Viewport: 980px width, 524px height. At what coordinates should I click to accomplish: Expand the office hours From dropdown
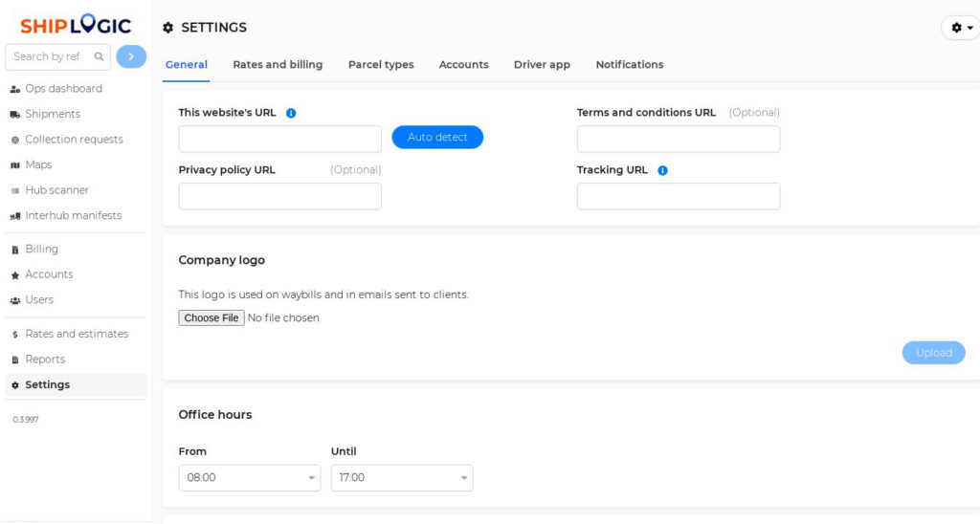(250, 478)
